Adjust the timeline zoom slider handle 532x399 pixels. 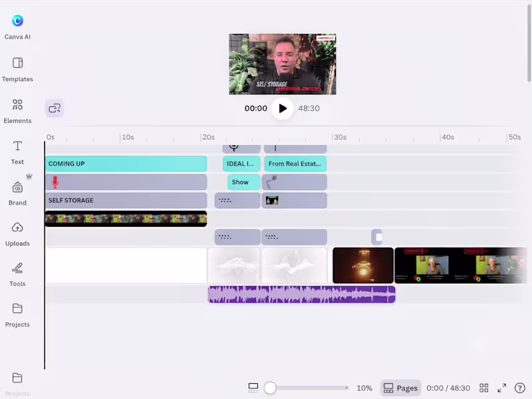[x=270, y=388]
